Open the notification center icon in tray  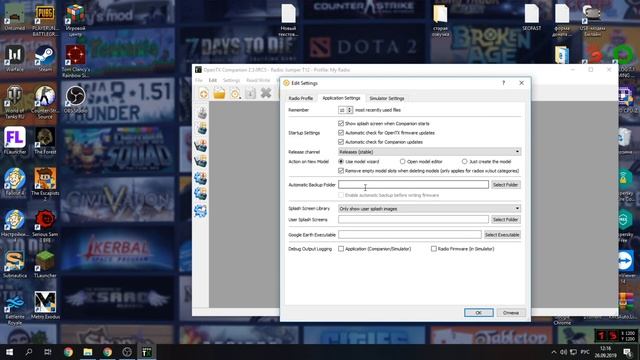coord(628,352)
